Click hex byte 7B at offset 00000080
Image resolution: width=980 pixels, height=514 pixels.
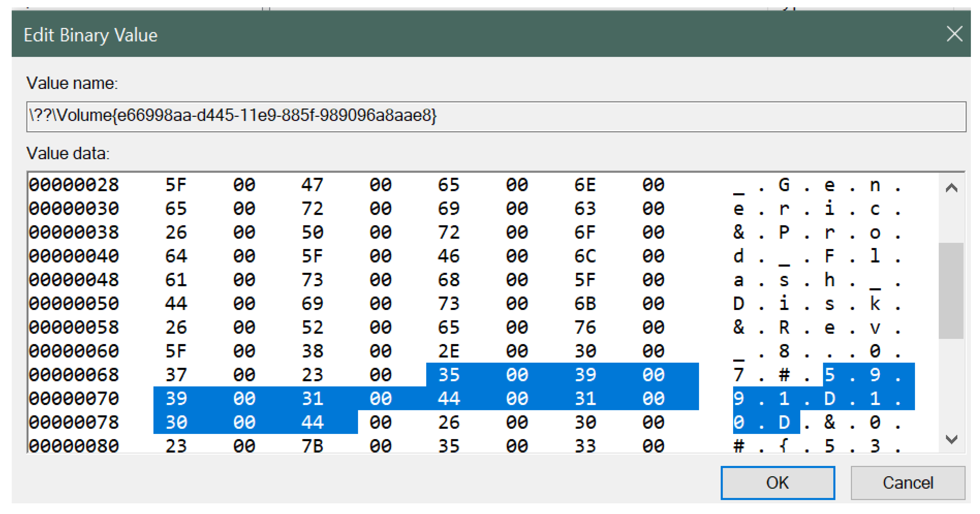click(x=312, y=446)
